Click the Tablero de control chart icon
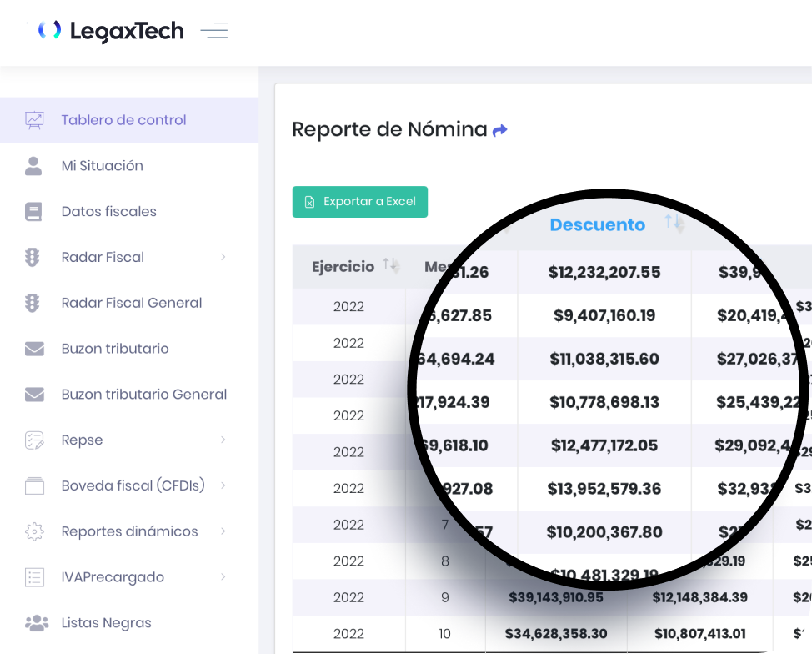 pos(34,120)
